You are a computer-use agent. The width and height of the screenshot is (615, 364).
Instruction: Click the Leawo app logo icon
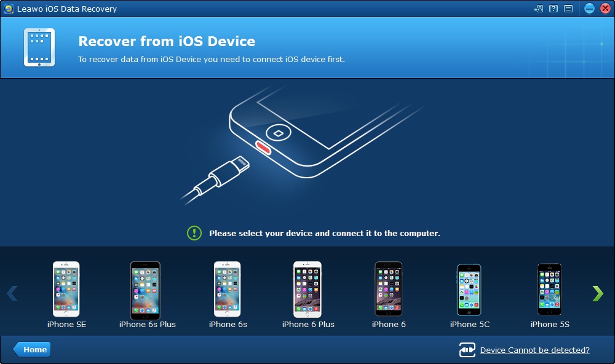(8, 9)
